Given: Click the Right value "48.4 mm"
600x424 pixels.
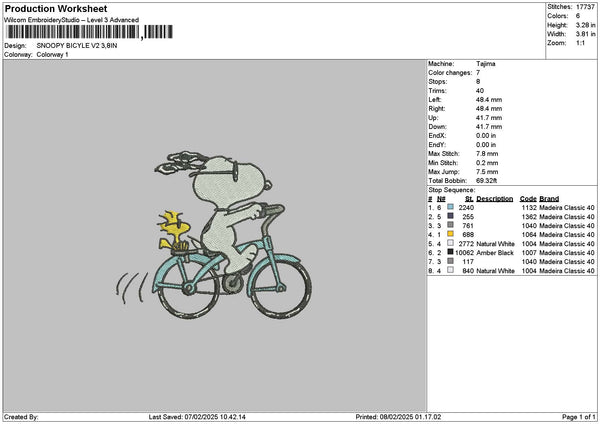Looking at the screenshot, I should tap(489, 109).
